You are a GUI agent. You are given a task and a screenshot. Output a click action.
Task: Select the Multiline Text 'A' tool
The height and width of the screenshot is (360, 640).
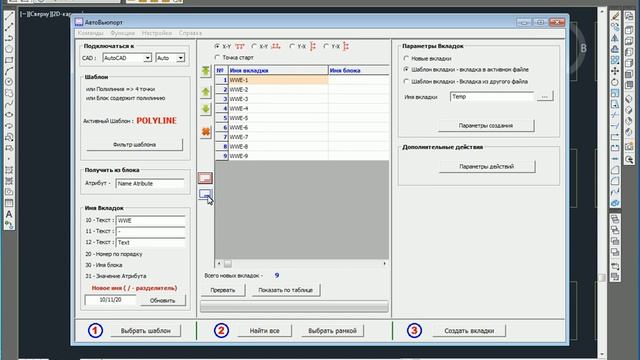pos(9,214)
